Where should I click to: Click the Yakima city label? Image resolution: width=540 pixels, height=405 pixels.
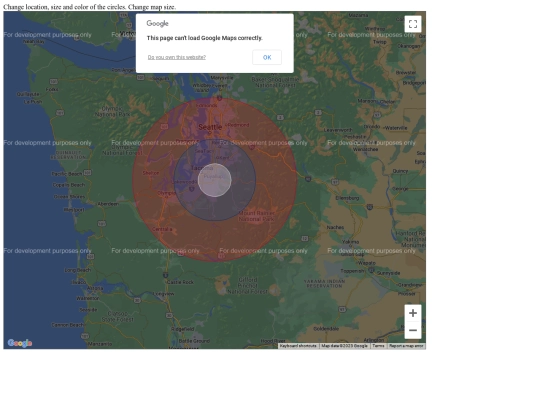coord(351,242)
